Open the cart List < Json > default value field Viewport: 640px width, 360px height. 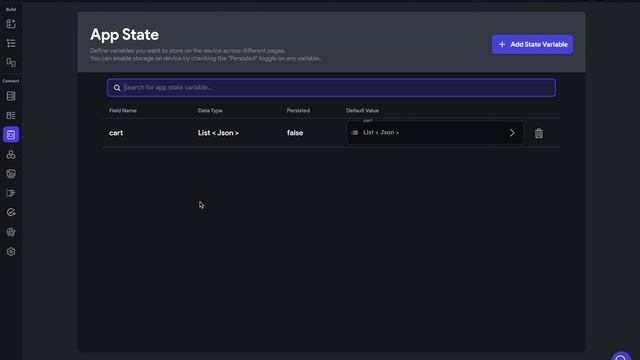point(435,133)
